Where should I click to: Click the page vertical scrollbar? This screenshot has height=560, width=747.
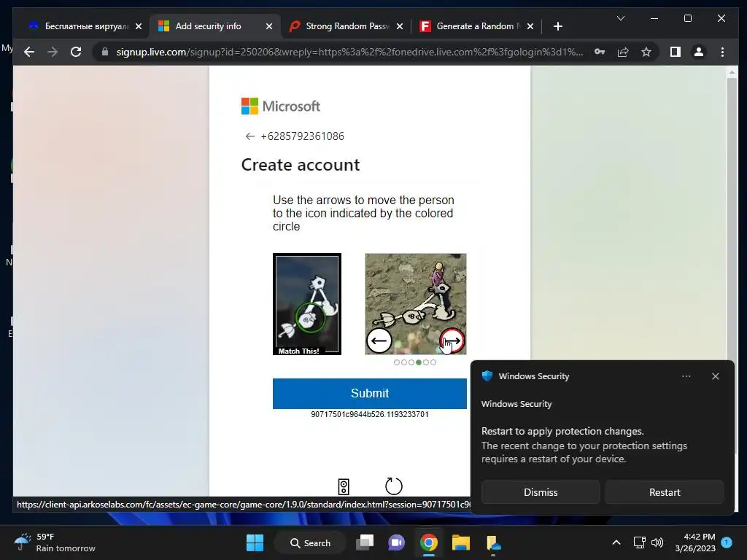[732, 267]
